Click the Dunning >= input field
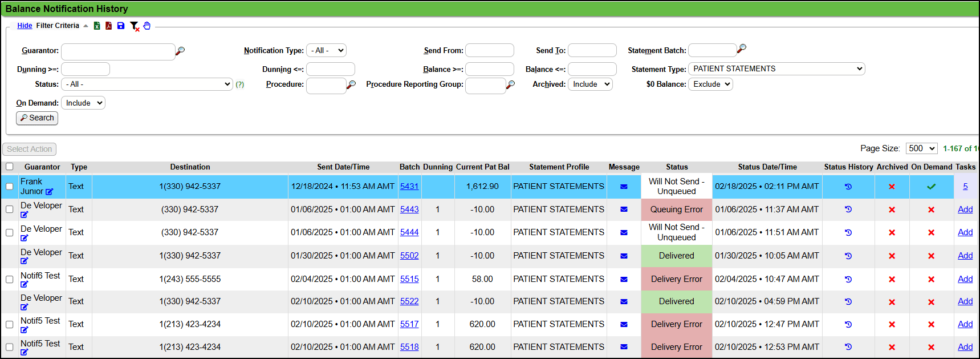 coord(86,69)
